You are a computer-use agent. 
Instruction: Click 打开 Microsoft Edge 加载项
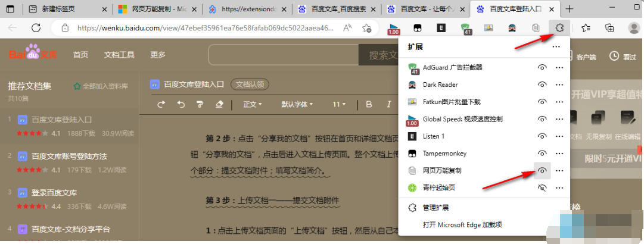click(x=462, y=225)
